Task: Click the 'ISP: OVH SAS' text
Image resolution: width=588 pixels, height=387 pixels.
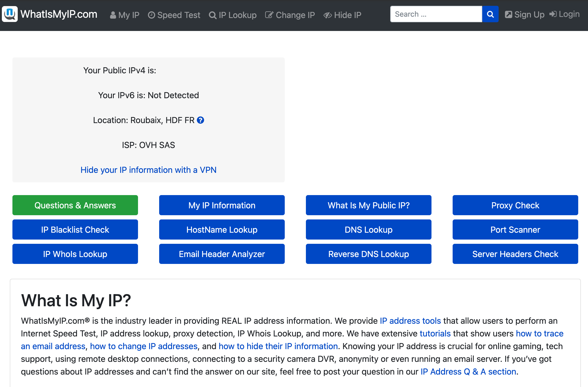Action: point(149,145)
